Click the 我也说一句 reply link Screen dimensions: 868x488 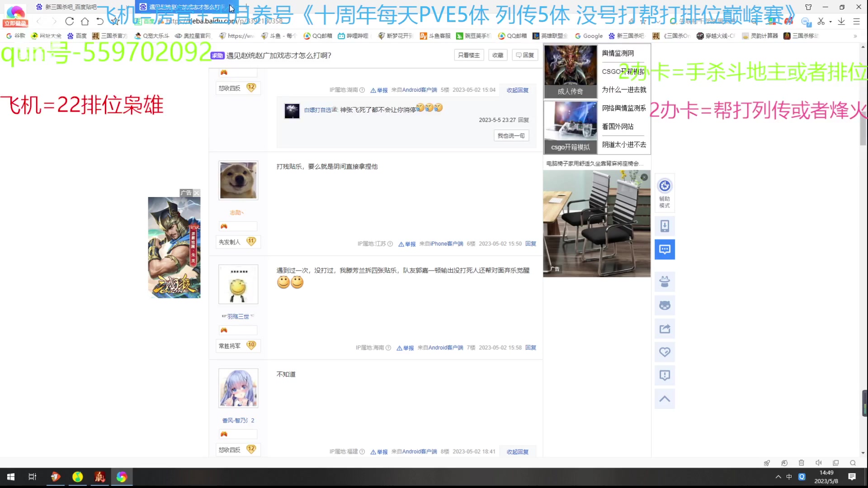click(511, 135)
